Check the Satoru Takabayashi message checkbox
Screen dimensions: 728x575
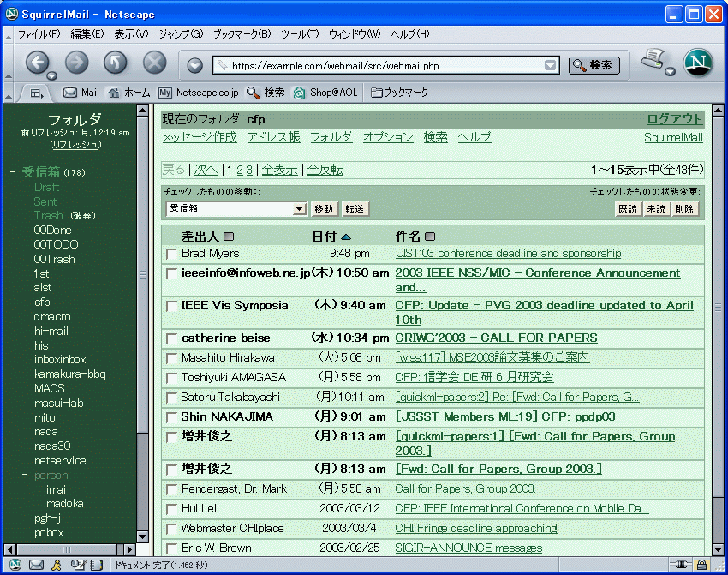point(171,398)
